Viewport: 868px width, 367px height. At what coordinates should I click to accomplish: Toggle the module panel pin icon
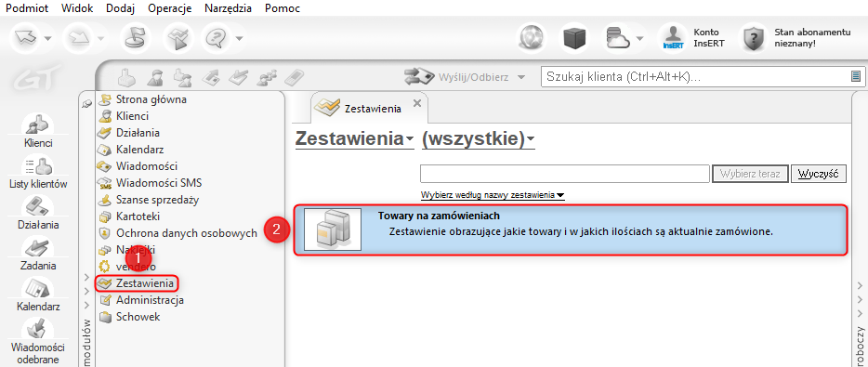[x=85, y=102]
